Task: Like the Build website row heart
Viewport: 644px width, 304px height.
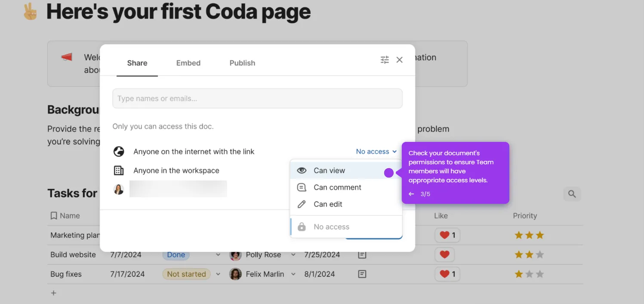Action: pyautogui.click(x=444, y=255)
